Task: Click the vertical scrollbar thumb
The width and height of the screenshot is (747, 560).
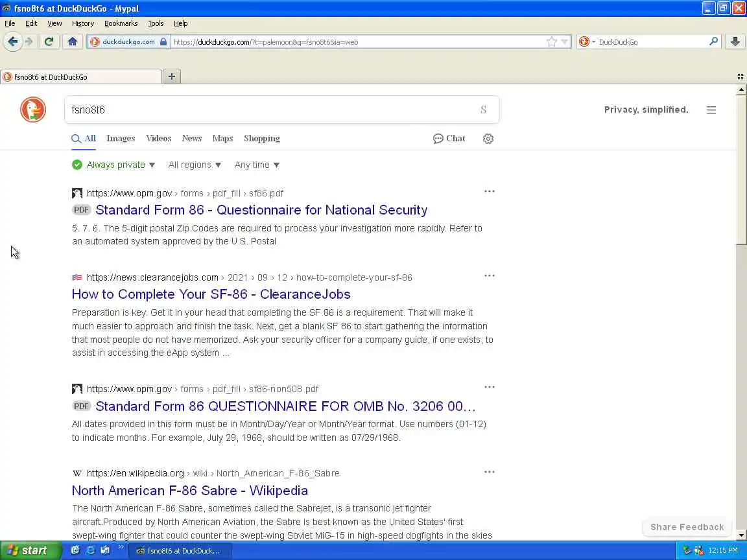Action: coord(741,170)
